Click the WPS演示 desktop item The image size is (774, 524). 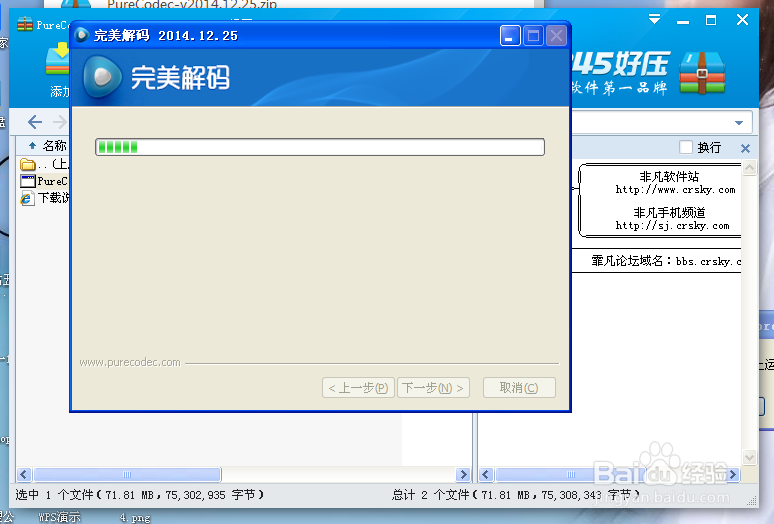(60, 517)
